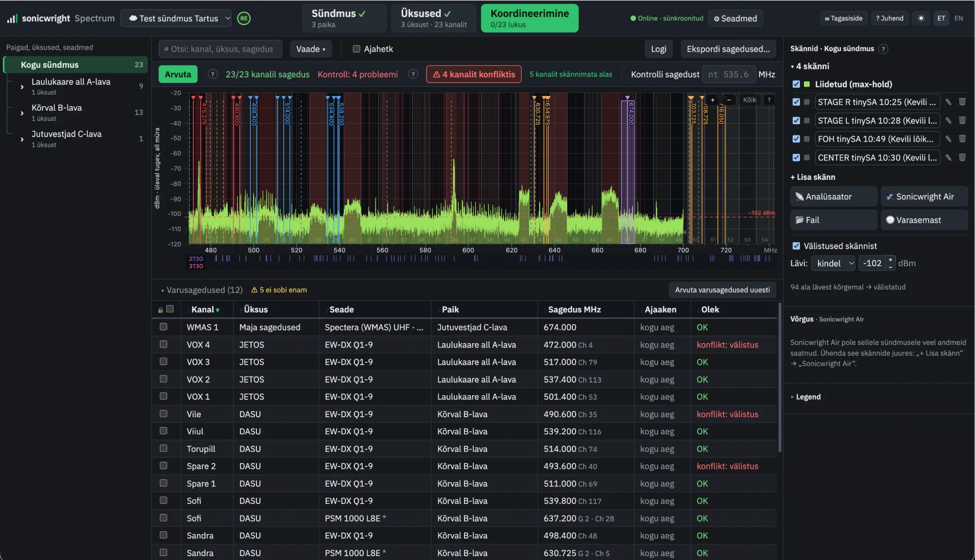Image resolution: width=975 pixels, height=560 pixels.
Task: Collapse the 4 skänni section
Action: point(810,66)
